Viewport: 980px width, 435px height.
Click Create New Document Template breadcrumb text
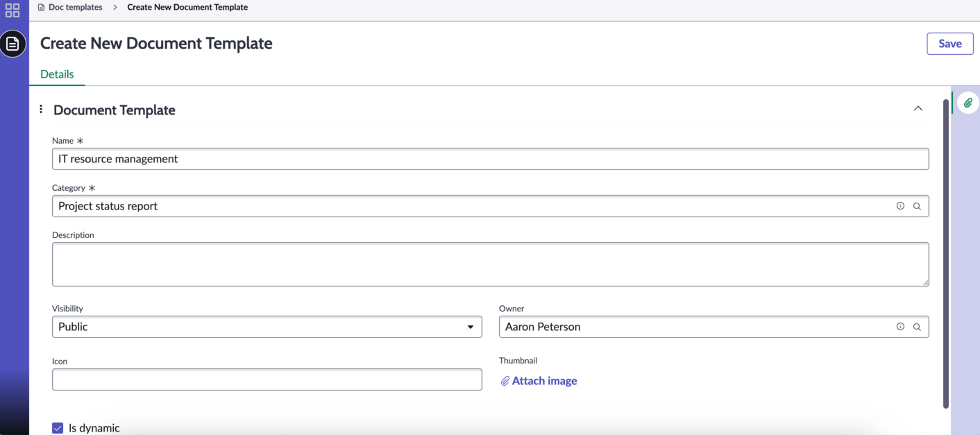(187, 7)
